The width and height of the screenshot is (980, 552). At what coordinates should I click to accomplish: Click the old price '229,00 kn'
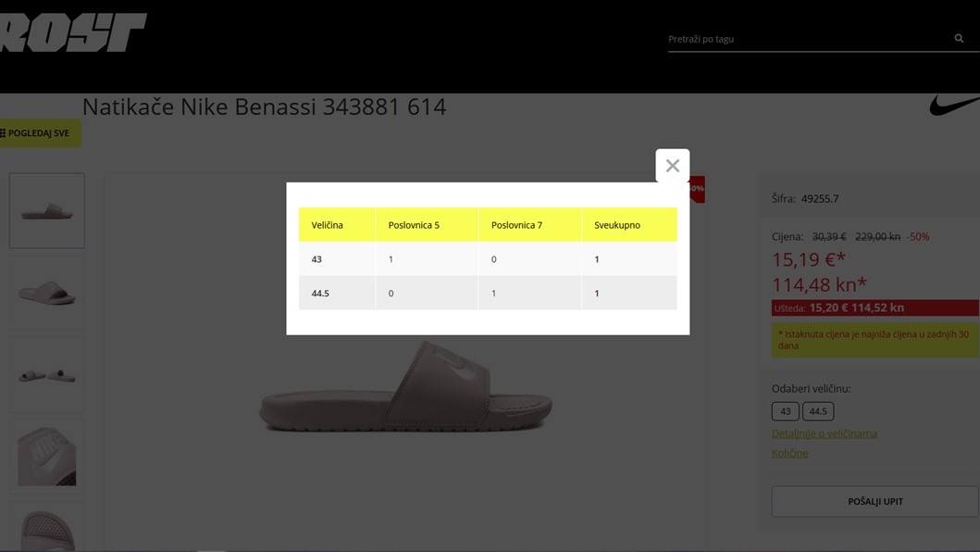click(x=877, y=236)
